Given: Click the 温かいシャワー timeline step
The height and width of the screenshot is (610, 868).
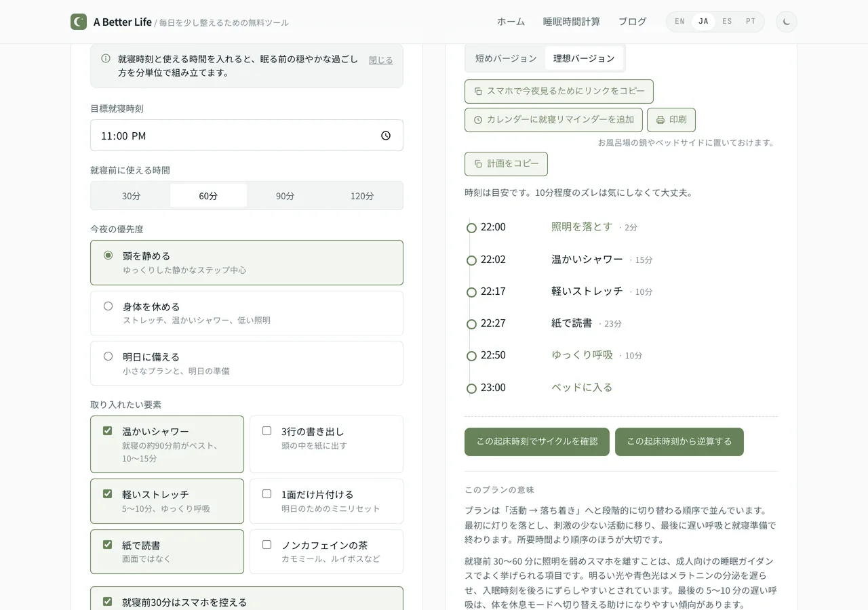Looking at the screenshot, I should coord(587,260).
